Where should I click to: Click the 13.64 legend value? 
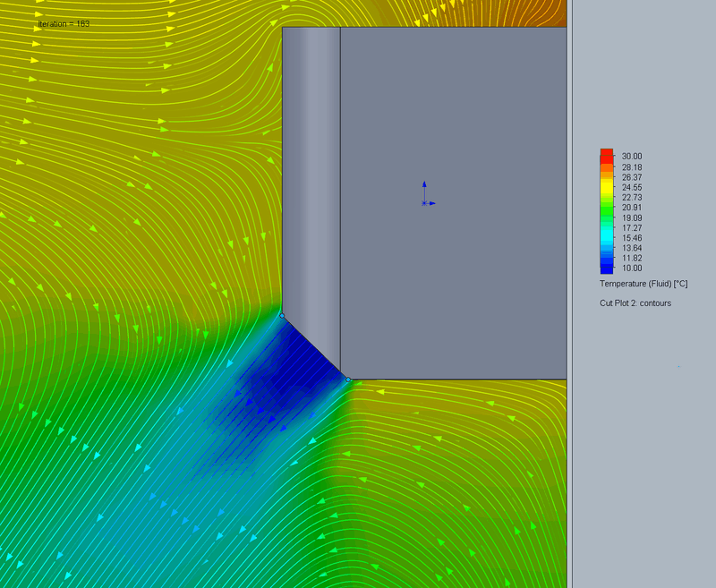pos(632,248)
